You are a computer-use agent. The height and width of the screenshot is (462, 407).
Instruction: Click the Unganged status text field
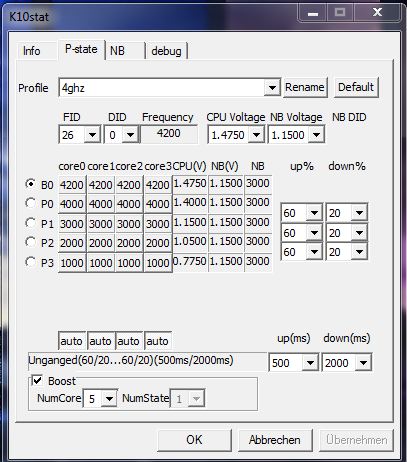tap(147, 361)
